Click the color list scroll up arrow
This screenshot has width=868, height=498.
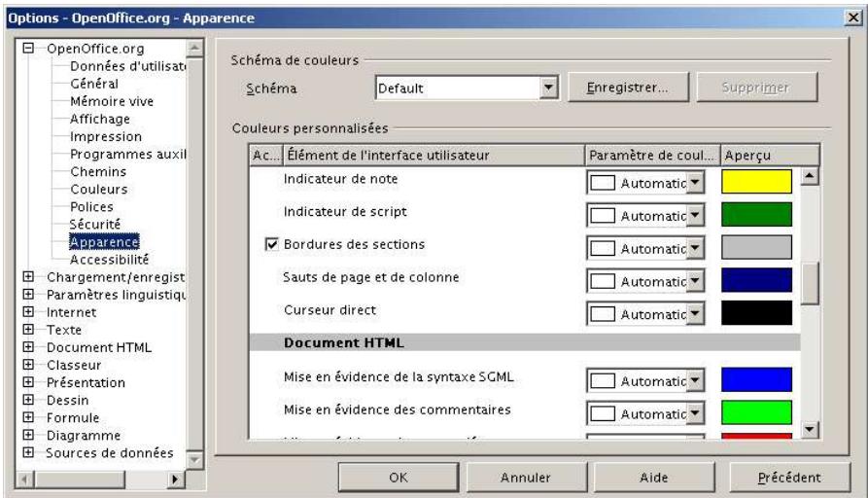810,176
